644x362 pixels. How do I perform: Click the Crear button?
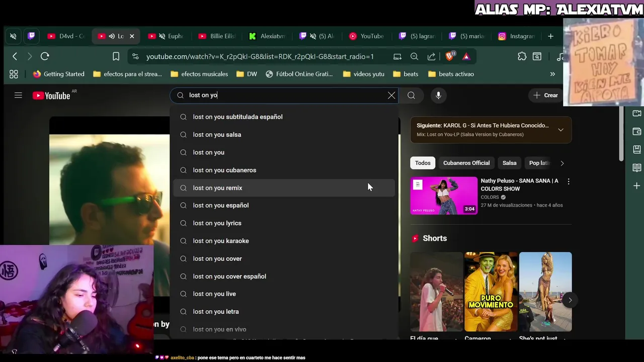point(545,95)
